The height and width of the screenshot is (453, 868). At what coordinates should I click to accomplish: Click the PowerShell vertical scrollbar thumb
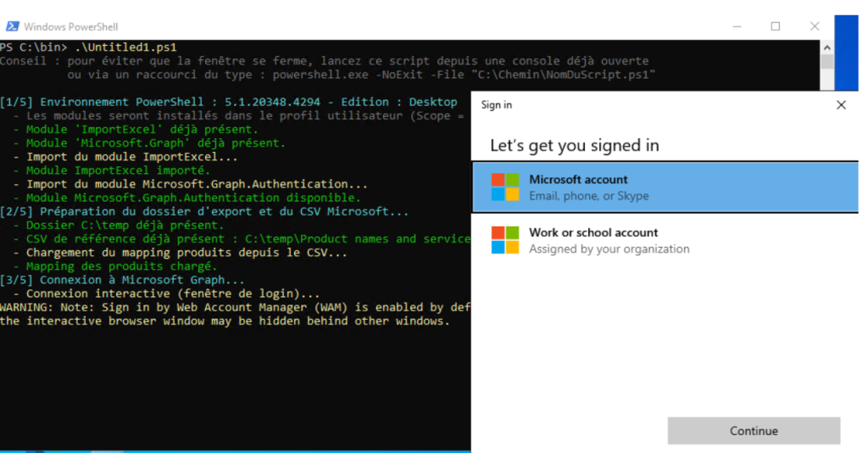[827, 62]
